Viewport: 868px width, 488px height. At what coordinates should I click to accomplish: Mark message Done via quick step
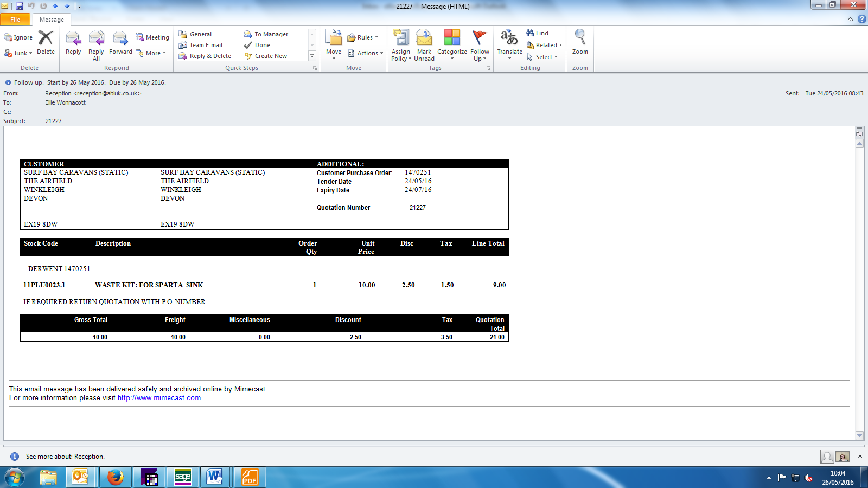pos(257,45)
